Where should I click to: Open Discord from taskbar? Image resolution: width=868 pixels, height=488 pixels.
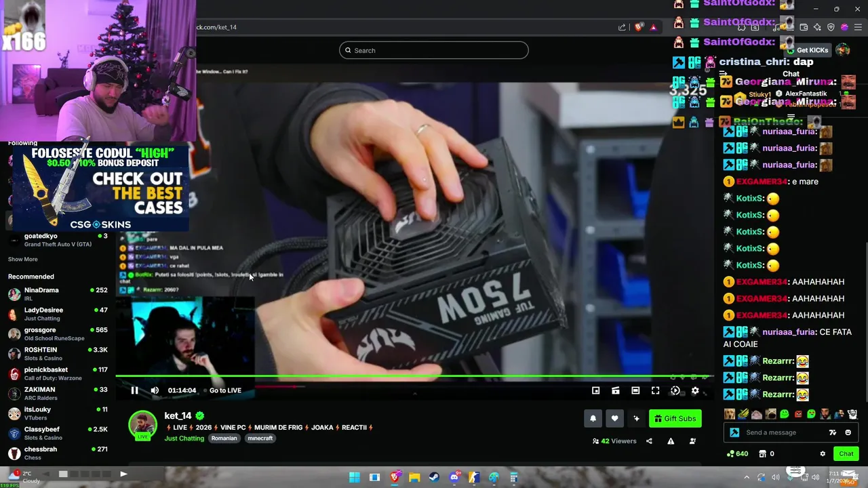(454, 477)
